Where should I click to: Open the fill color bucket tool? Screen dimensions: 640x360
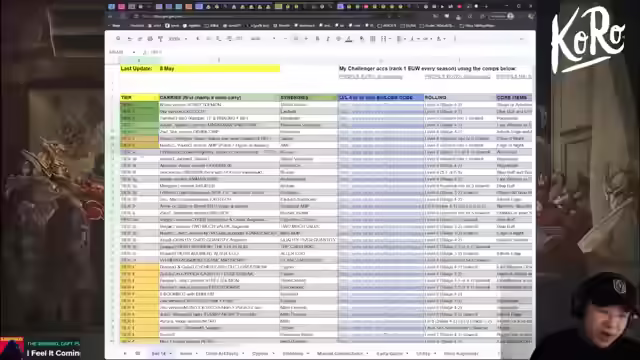click(362, 39)
